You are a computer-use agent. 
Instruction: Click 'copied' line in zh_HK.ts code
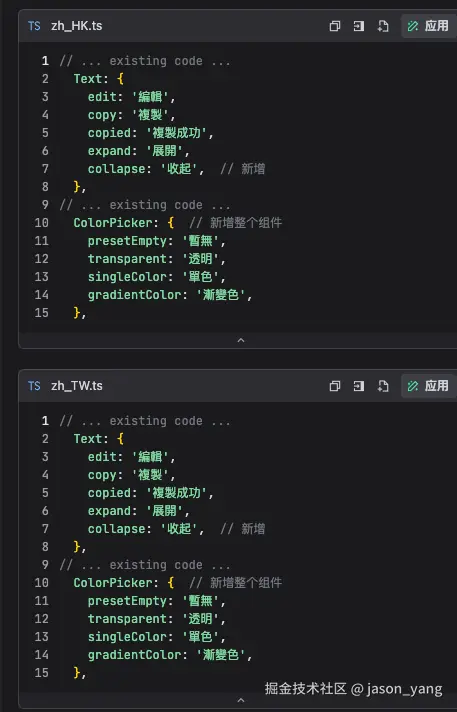click(x=150, y=133)
